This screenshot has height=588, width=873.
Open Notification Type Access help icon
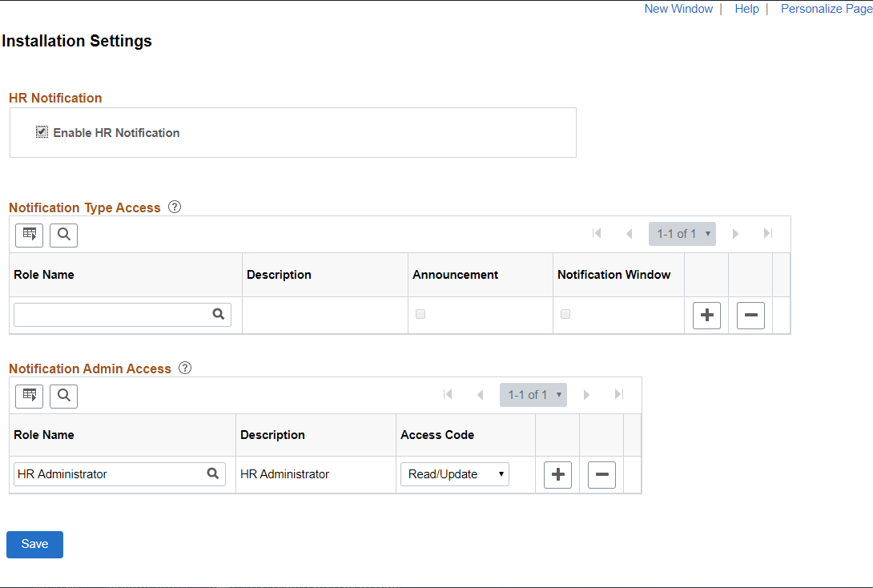[175, 207]
